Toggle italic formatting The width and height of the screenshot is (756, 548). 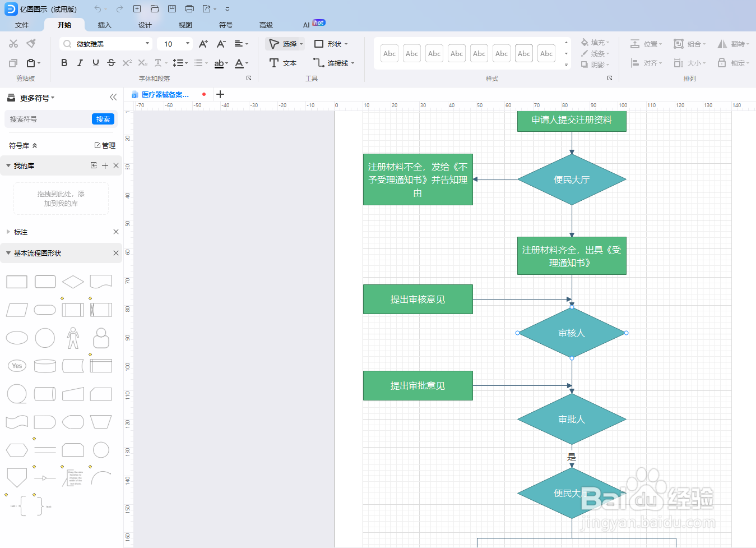click(x=80, y=63)
